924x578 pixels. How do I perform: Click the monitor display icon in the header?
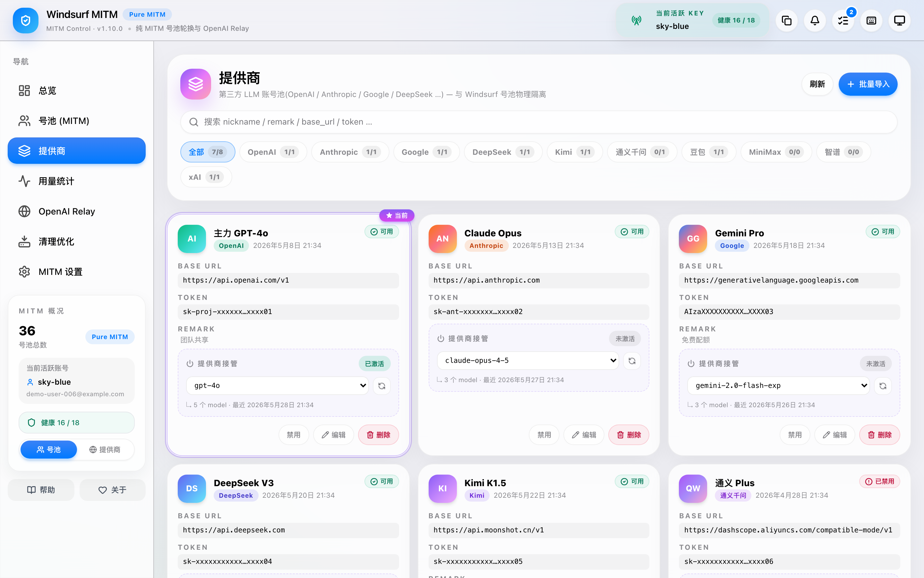pyautogui.click(x=900, y=21)
